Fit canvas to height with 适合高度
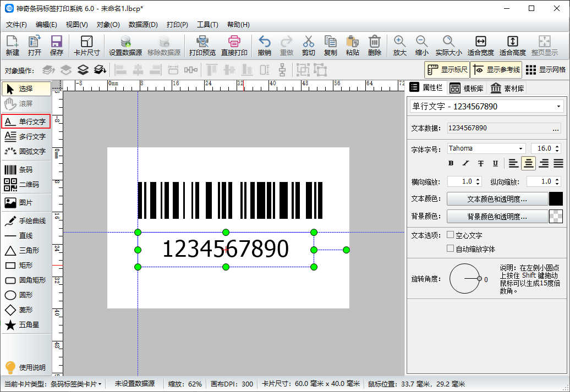Viewport: 570px width, 392px height. click(513, 46)
